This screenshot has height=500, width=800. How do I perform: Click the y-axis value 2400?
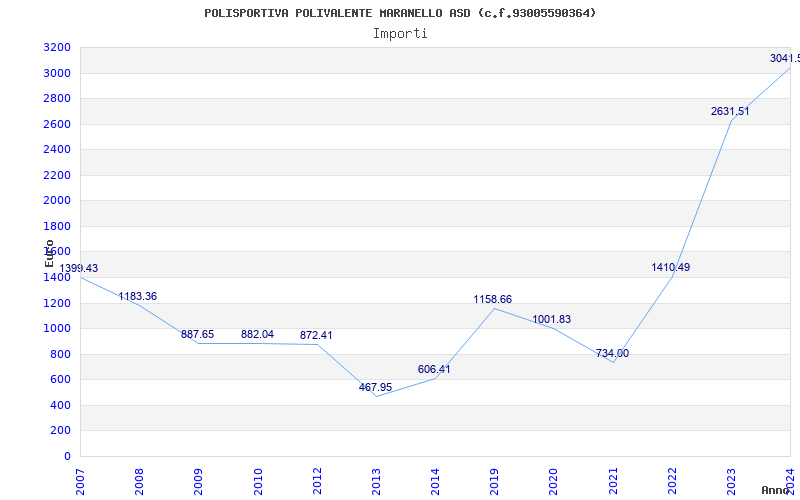pyautogui.click(x=57, y=150)
